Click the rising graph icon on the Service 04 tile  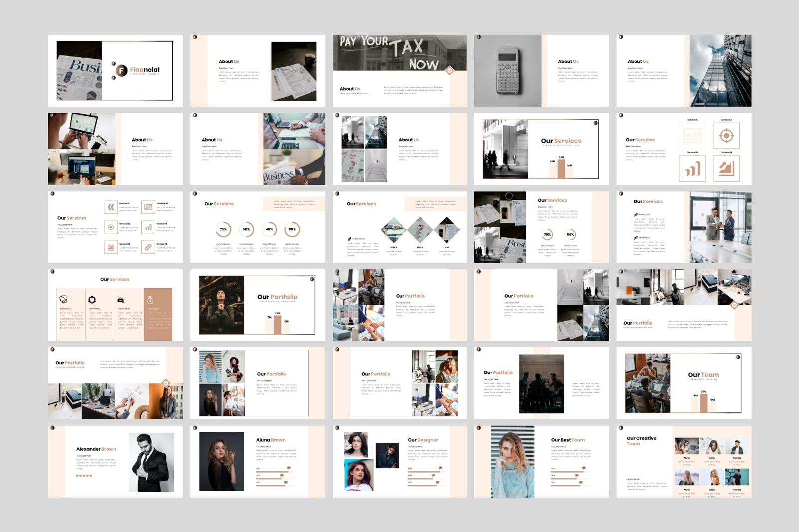point(727,168)
